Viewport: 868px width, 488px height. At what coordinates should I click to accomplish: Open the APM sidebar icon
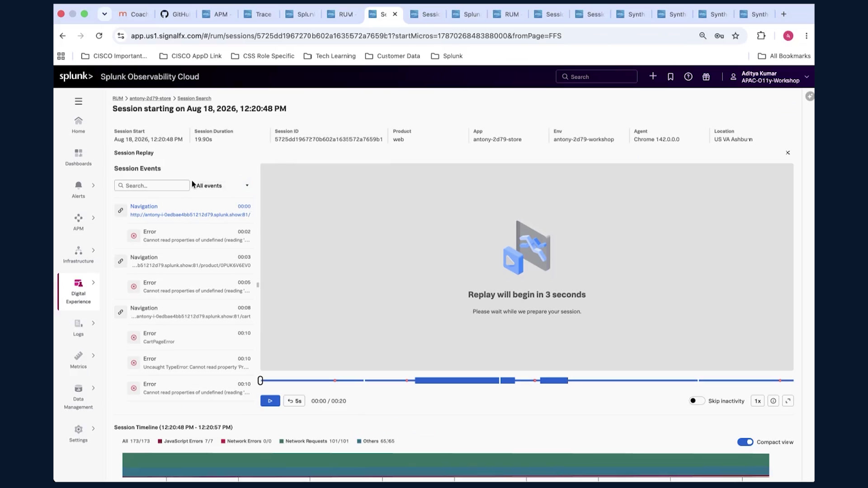click(78, 218)
